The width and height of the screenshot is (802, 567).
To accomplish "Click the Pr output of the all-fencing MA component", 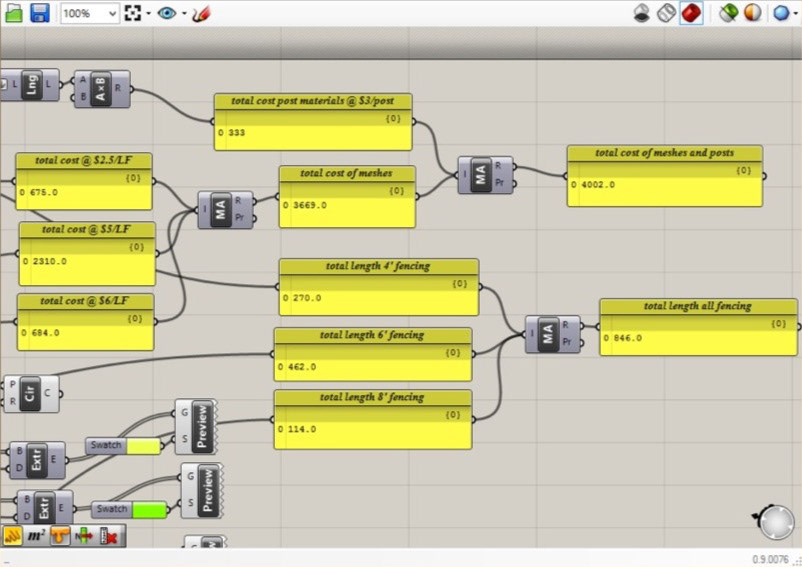I will [x=567, y=342].
